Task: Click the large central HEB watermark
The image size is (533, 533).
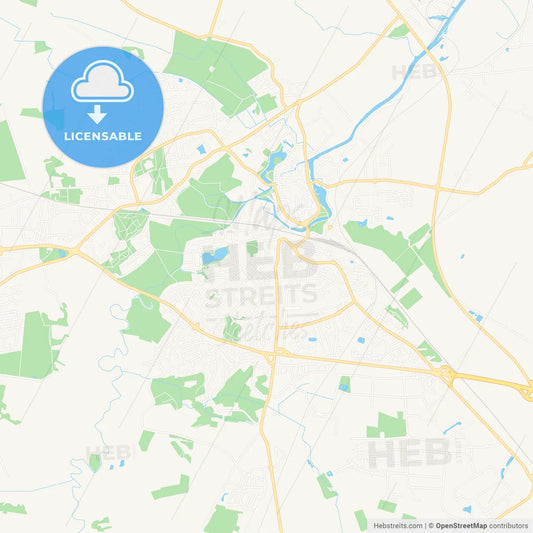Action: coord(259,260)
